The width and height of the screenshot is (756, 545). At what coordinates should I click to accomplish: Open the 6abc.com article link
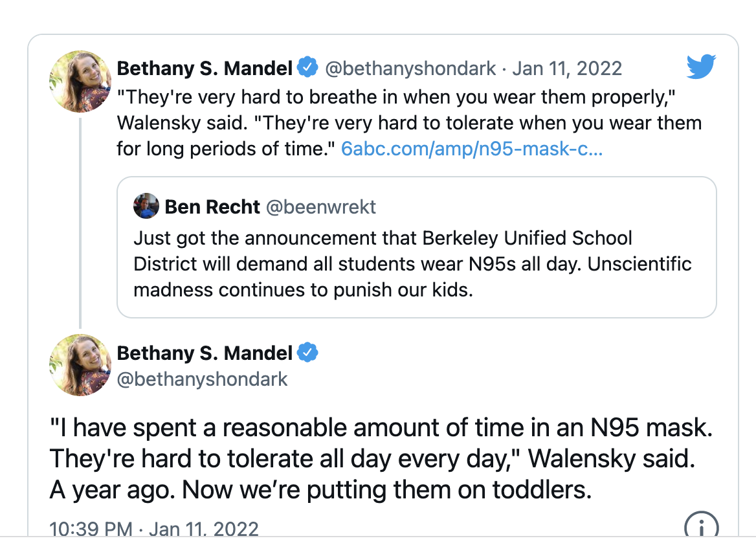click(x=472, y=150)
